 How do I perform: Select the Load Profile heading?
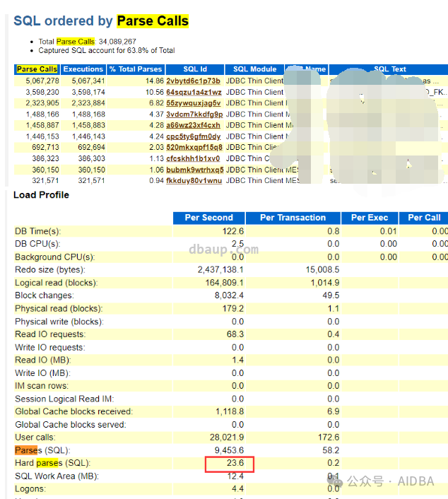tap(41, 195)
